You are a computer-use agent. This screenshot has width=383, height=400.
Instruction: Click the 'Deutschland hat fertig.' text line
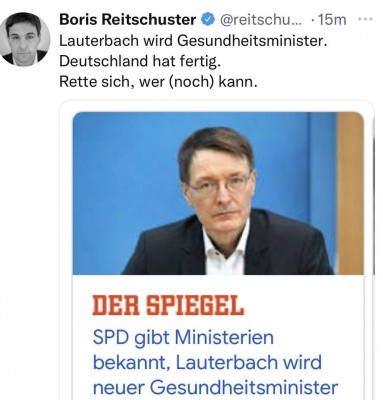(140, 61)
